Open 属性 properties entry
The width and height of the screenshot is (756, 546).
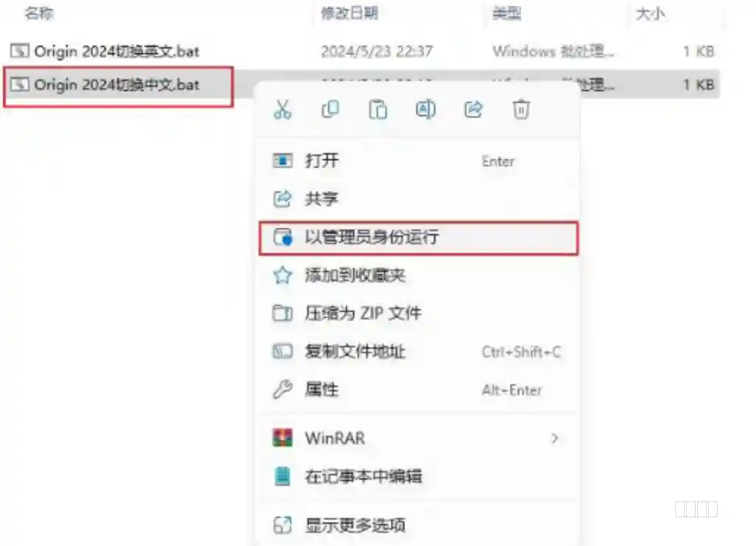tap(418, 390)
